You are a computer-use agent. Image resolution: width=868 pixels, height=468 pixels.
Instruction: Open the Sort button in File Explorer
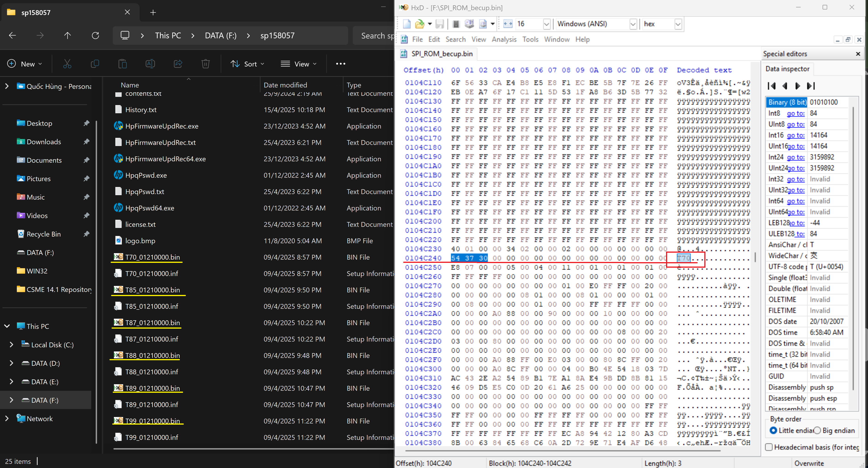click(x=248, y=64)
